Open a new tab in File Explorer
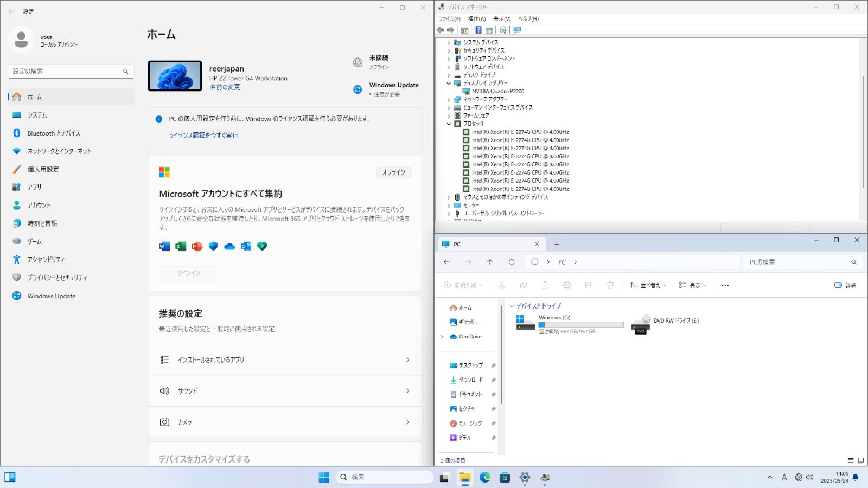The image size is (868, 488). coord(557,244)
